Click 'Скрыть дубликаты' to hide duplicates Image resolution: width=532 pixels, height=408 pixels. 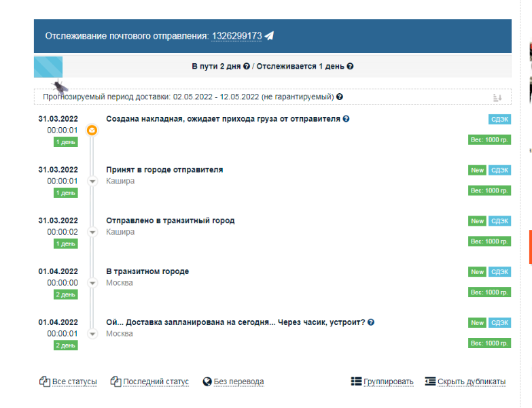point(471,381)
